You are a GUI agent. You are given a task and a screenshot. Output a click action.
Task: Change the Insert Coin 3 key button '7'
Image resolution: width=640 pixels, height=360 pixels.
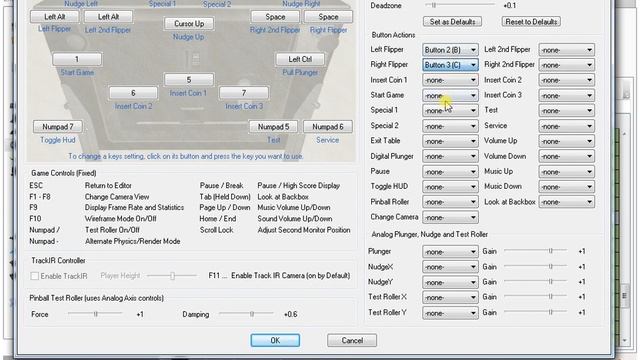tap(244, 93)
